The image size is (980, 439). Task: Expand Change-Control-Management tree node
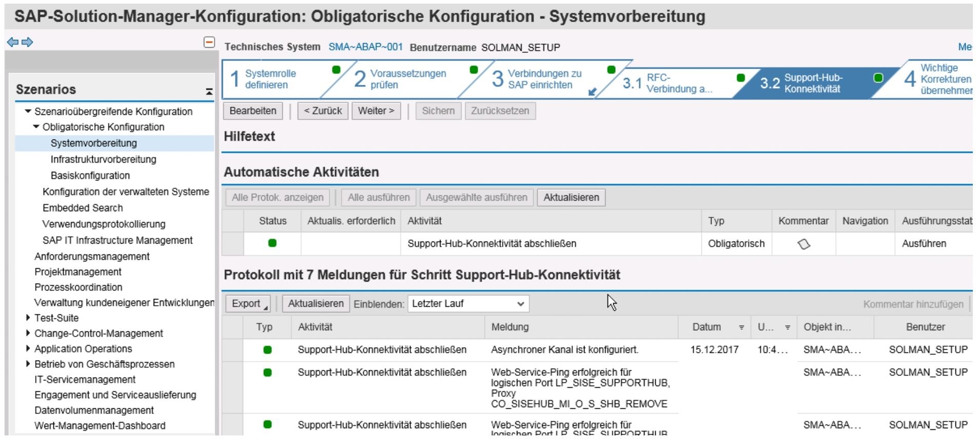point(28,333)
